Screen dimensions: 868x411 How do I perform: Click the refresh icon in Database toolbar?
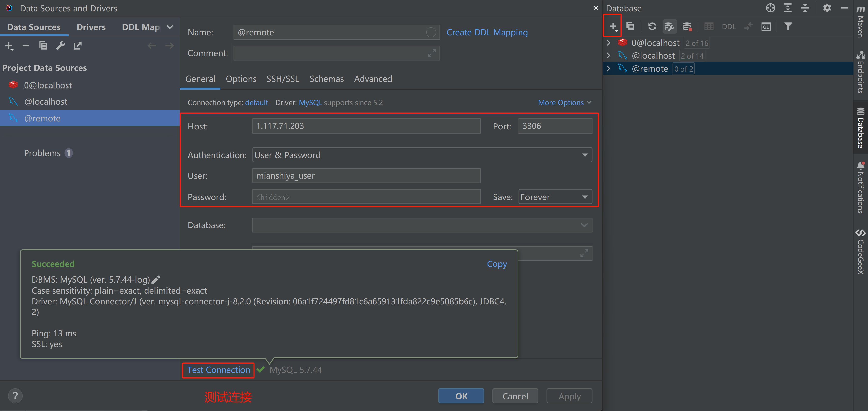[x=652, y=26]
